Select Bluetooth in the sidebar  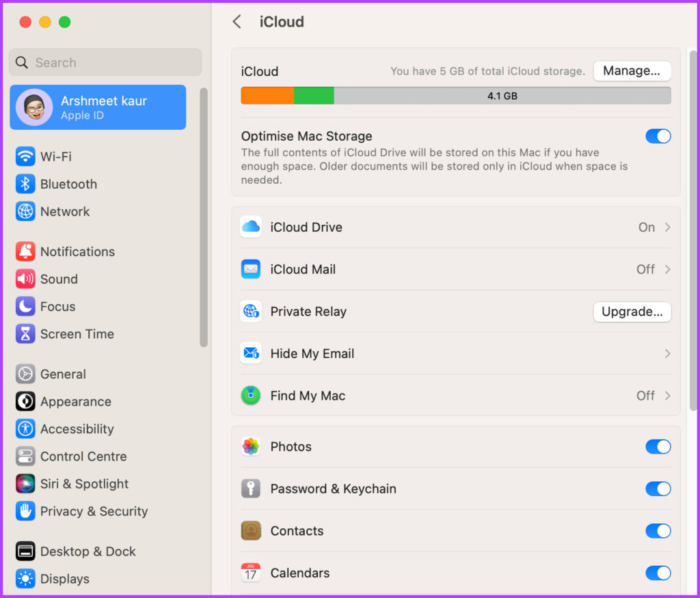tap(98, 184)
